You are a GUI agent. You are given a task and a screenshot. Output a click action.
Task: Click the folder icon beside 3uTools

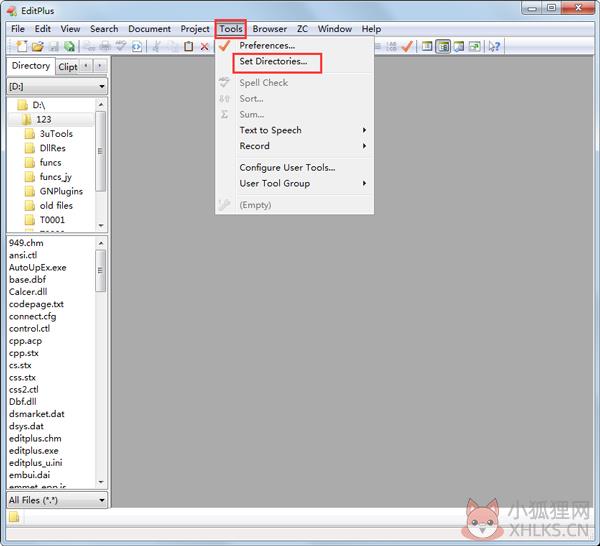click(29, 134)
